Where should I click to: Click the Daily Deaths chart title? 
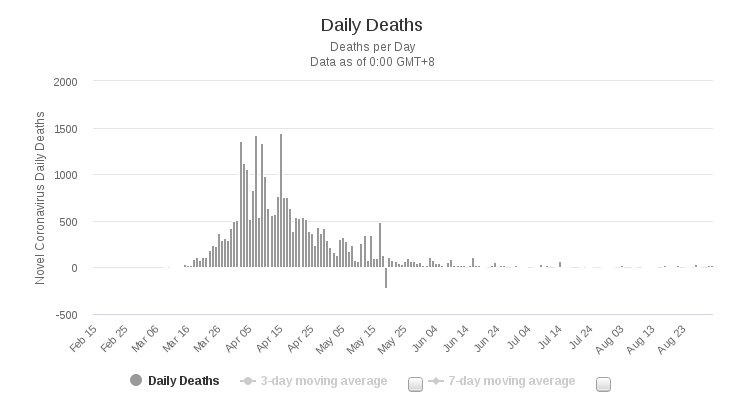[x=372, y=24]
